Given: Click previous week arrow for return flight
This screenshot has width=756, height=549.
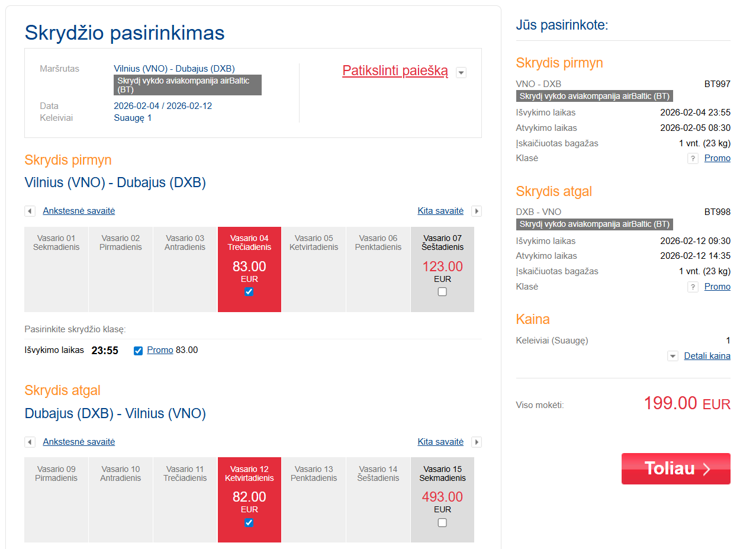Looking at the screenshot, I should [x=30, y=442].
